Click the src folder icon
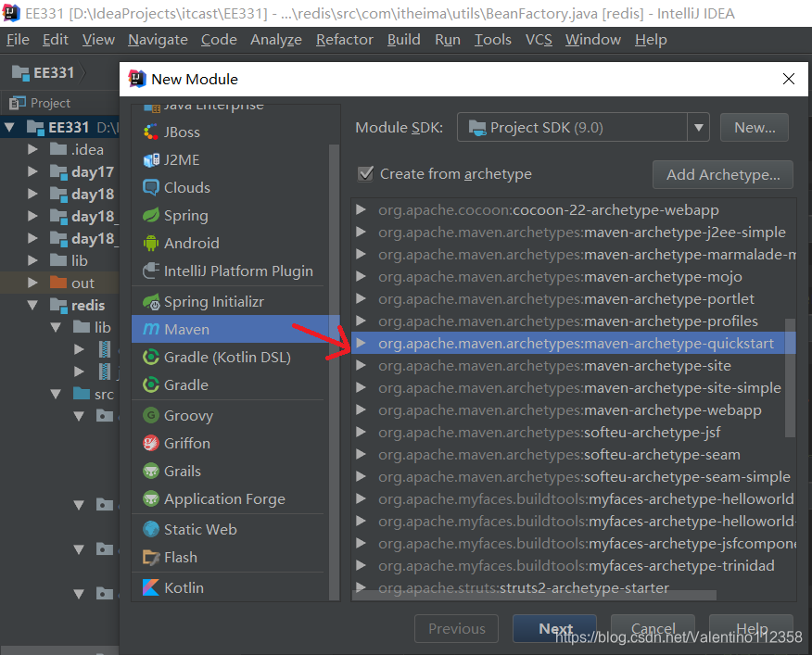This screenshot has height=655, width=812. [x=82, y=394]
